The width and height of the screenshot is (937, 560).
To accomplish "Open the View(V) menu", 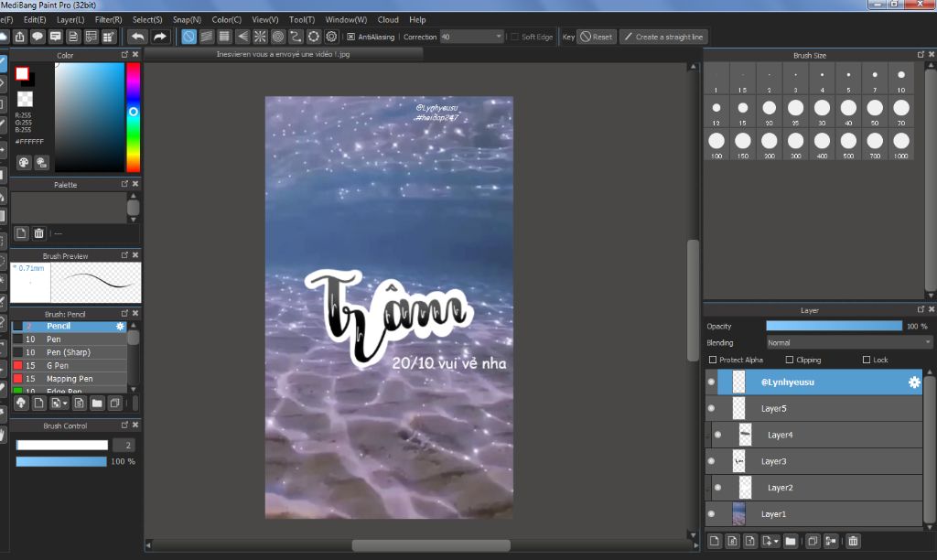I will tap(264, 20).
